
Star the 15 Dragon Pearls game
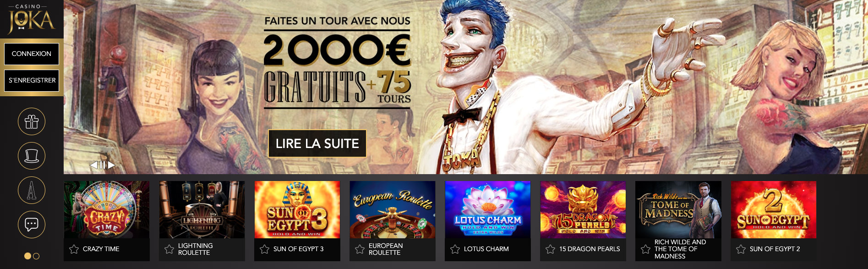550,249
